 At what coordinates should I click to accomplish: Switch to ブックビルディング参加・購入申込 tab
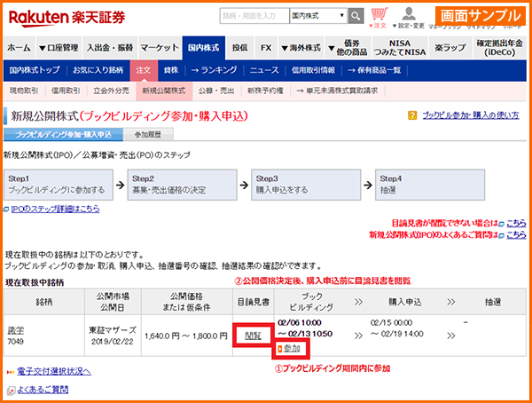tap(63, 135)
